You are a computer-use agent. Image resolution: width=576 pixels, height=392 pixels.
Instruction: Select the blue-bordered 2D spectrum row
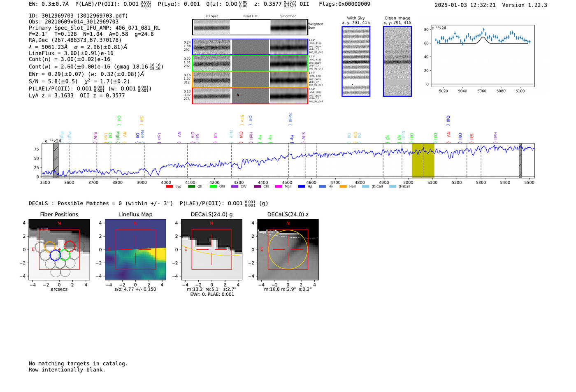click(x=250, y=47)
